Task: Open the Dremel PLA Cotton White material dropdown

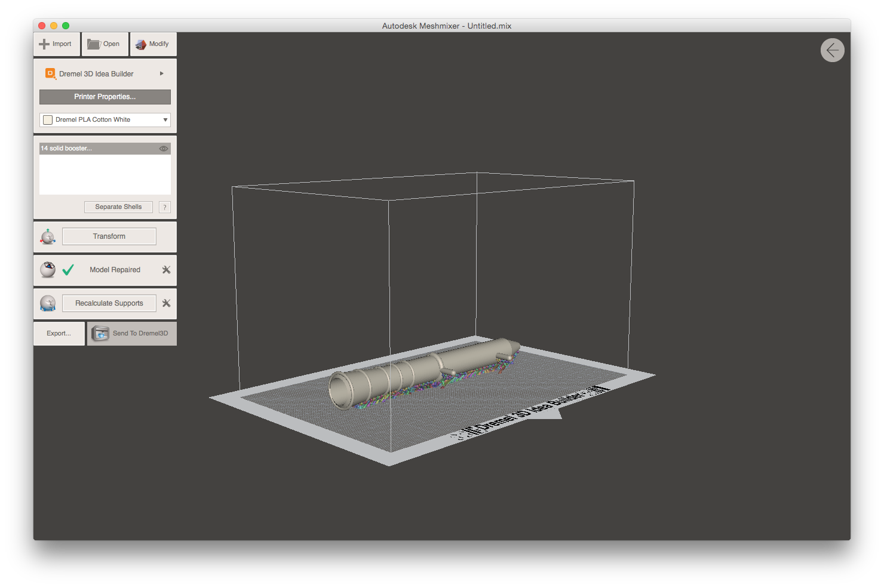Action: pos(105,120)
